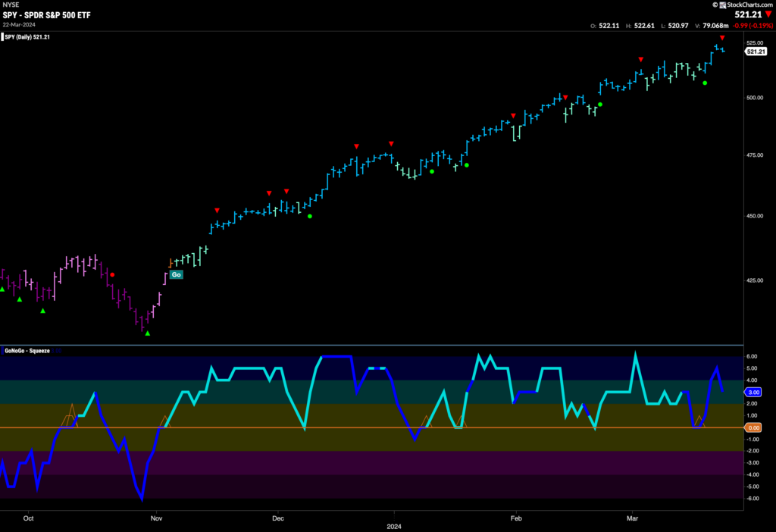Screen dimensions: 776x532
Task: Click the teal "Go" signal badge
Action: tap(176, 274)
